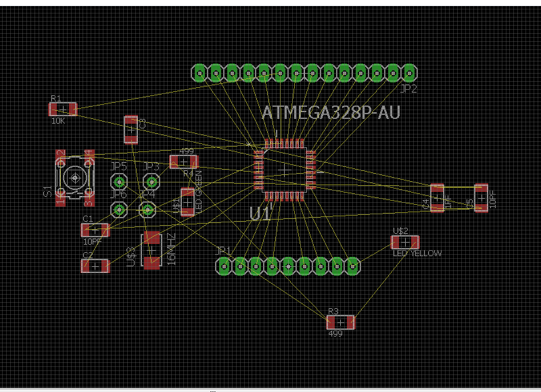
Task: Select the JP3 through-hole pad
Action: (151, 182)
